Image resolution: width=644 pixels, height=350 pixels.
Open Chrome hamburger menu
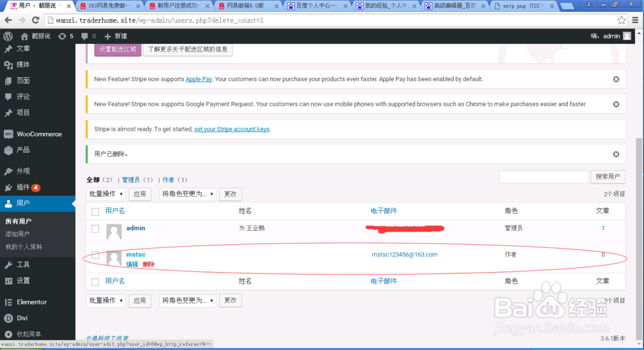coord(635,20)
